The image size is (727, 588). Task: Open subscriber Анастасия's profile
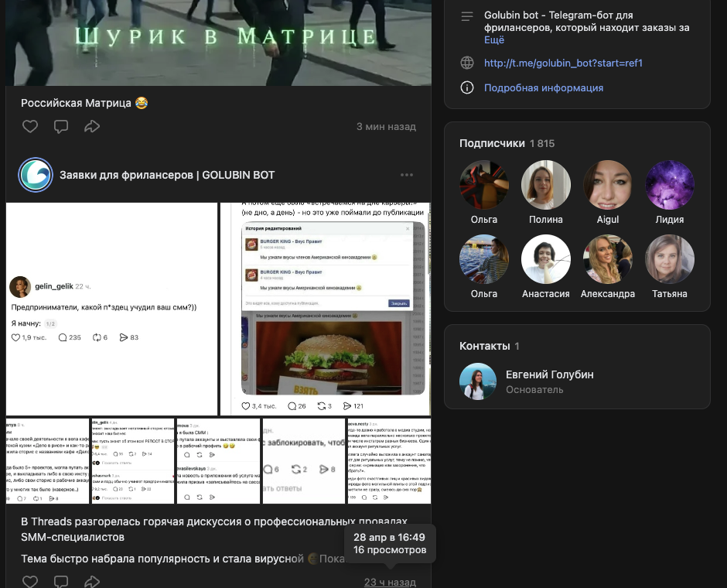(x=546, y=259)
